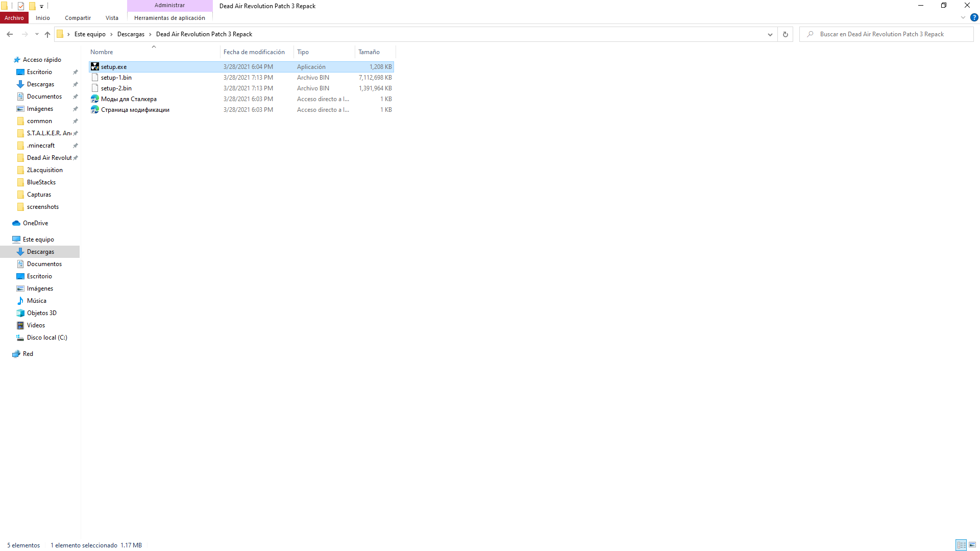
Task: Click the search box for this folder
Action: (x=887, y=34)
